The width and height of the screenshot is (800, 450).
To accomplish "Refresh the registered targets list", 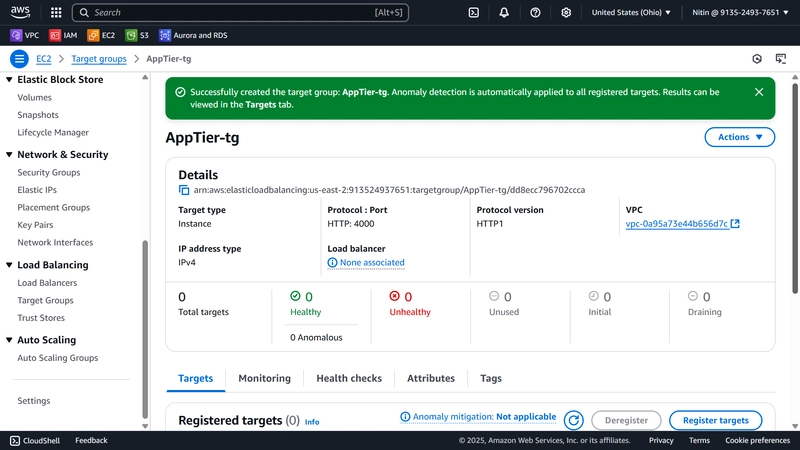I will [573, 420].
